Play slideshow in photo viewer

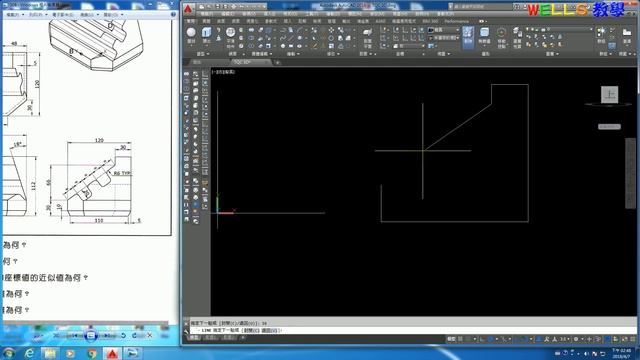91,336
